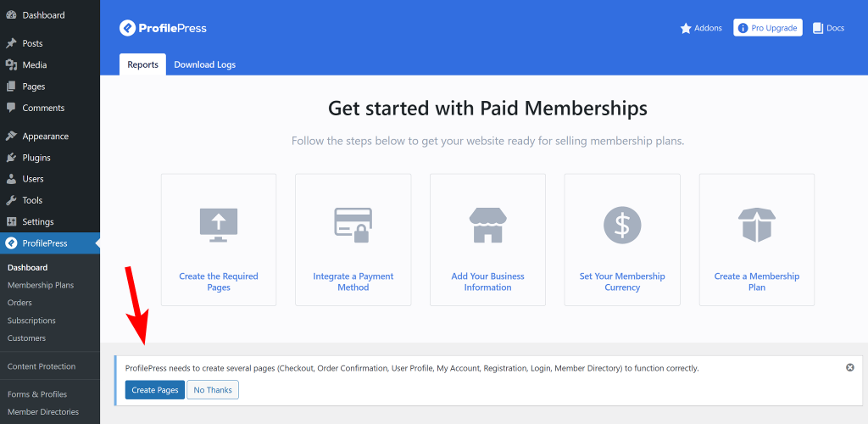Click the Plugins plug icon

[11, 158]
